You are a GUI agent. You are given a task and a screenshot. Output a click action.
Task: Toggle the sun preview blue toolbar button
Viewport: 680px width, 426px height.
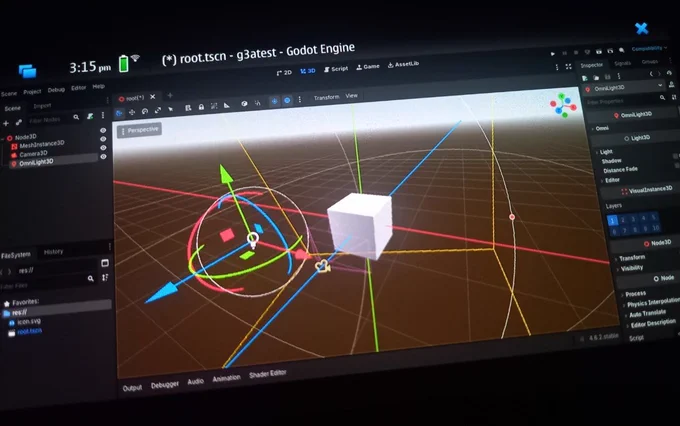pos(275,101)
